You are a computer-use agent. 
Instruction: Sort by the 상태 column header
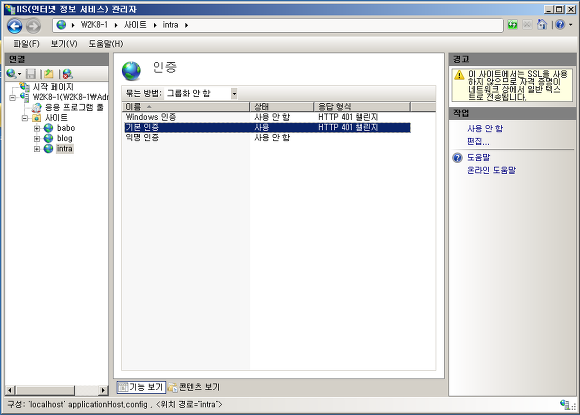point(282,107)
